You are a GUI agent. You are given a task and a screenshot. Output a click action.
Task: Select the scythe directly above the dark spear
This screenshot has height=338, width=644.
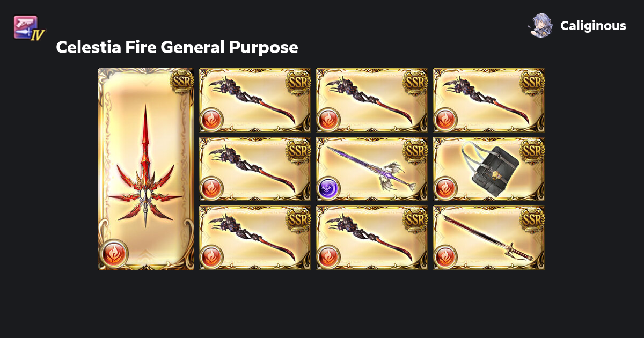click(x=372, y=100)
